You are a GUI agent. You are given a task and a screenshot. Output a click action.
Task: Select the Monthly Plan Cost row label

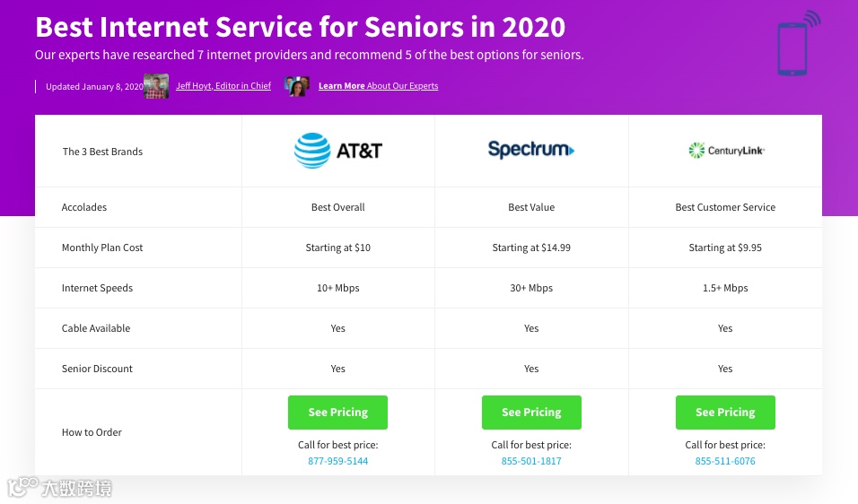[x=102, y=248]
